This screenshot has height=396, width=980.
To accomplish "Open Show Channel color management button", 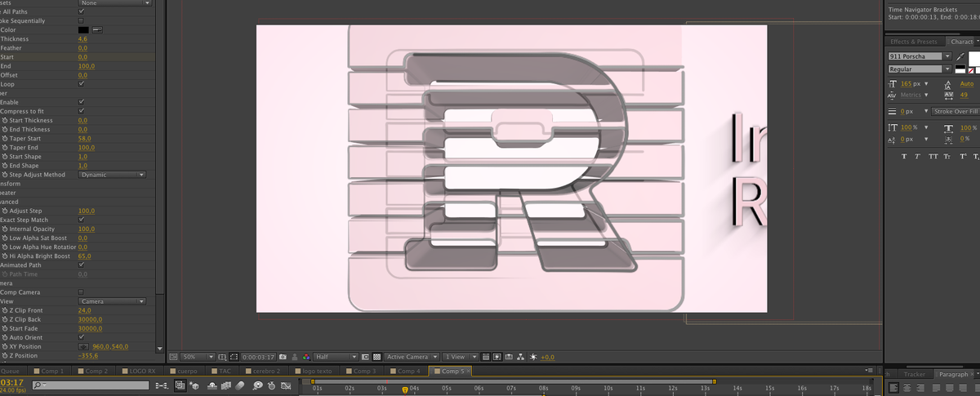I will pos(305,357).
